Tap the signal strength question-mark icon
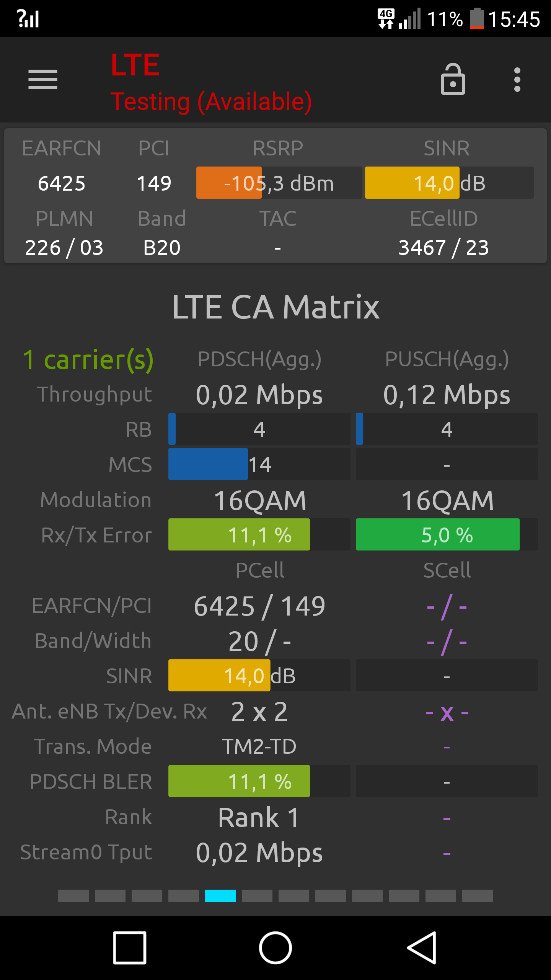 28,19
